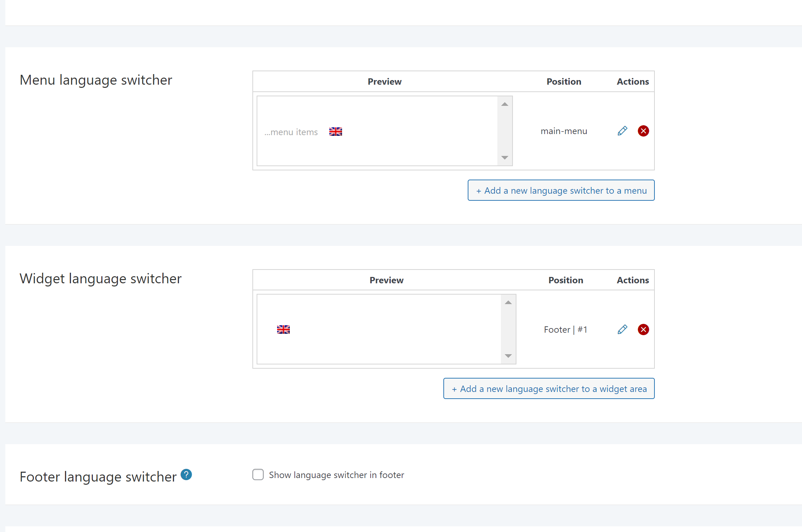Open Footer language switcher help icon

(x=186, y=474)
